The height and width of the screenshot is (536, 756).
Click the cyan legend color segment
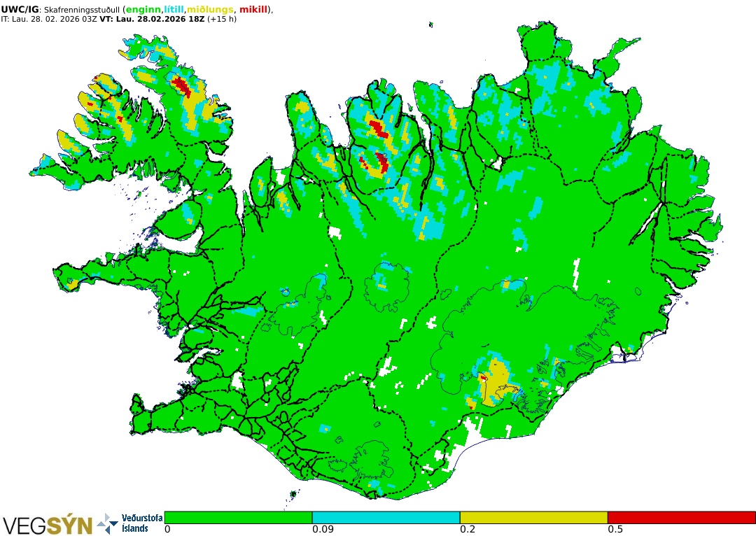click(386, 517)
